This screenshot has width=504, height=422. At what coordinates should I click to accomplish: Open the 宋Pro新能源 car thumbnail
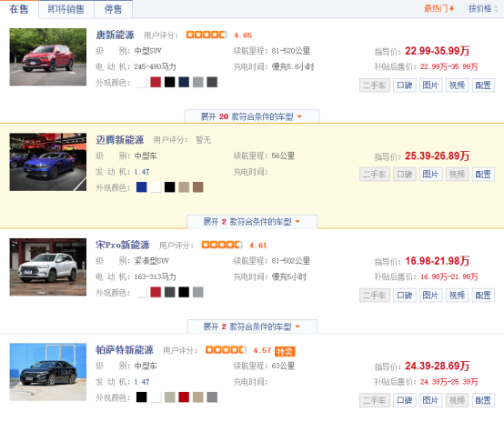[48, 266]
